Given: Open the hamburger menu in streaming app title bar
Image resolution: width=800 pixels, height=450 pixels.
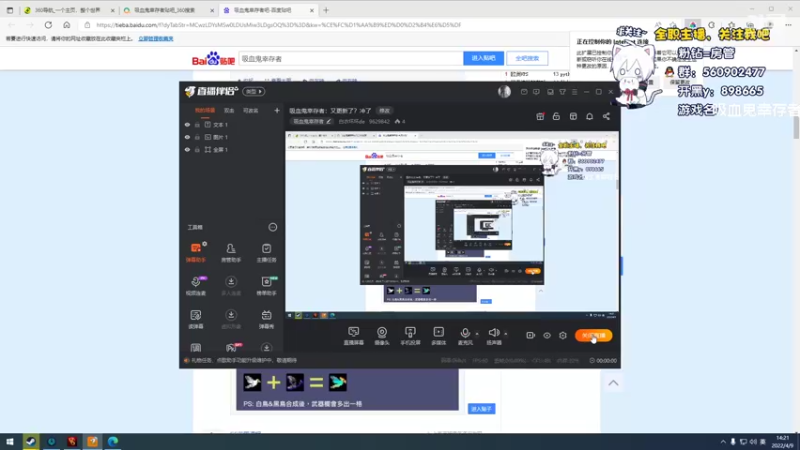Looking at the screenshot, I should click(x=574, y=92).
